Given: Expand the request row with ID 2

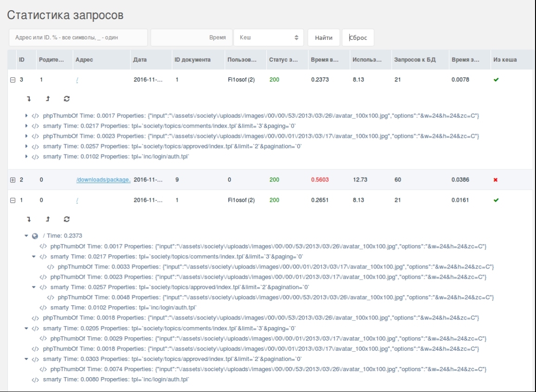Looking at the screenshot, I should (13, 180).
